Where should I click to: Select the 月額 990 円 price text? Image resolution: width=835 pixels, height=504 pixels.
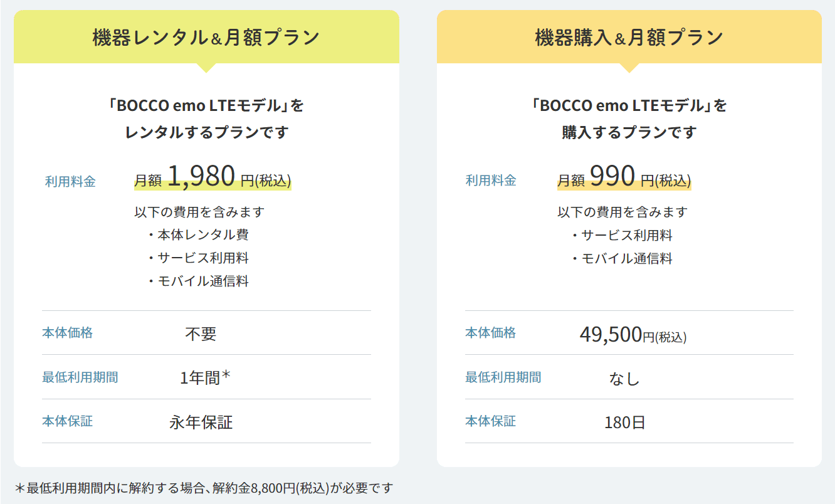(x=624, y=178)
